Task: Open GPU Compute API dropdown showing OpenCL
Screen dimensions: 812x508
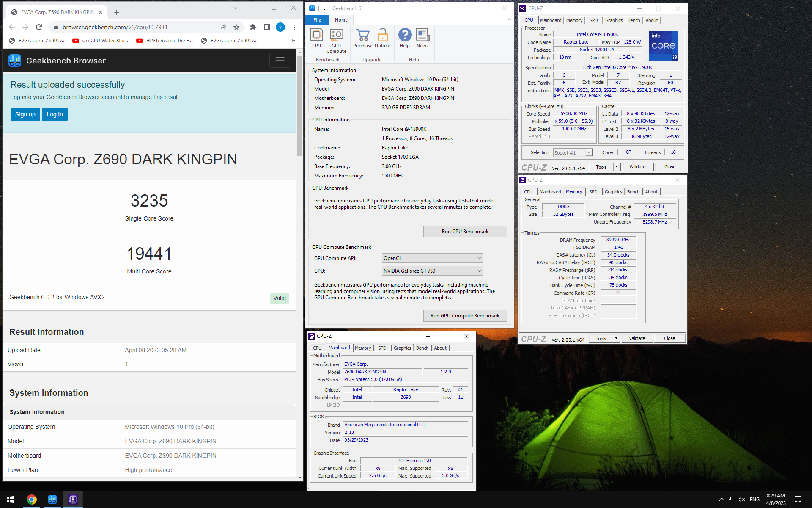Action: pyautogui.click(x=432, y=258)
